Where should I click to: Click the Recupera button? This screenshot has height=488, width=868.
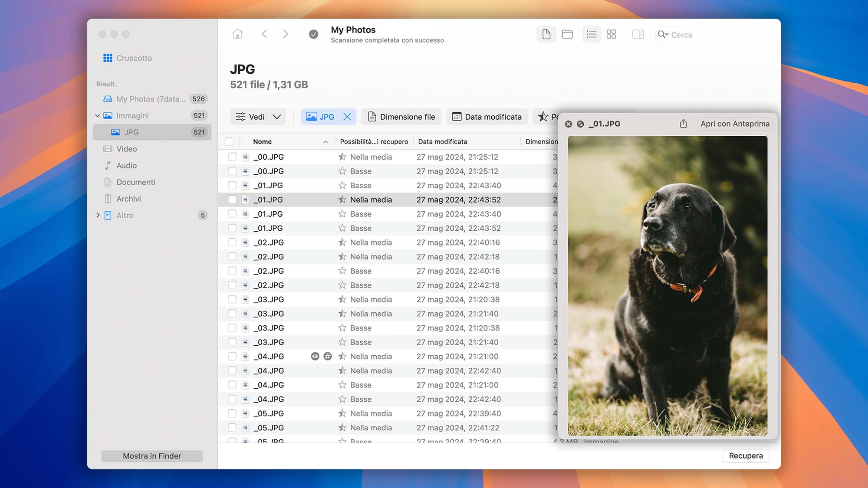(x=746, y=455)
